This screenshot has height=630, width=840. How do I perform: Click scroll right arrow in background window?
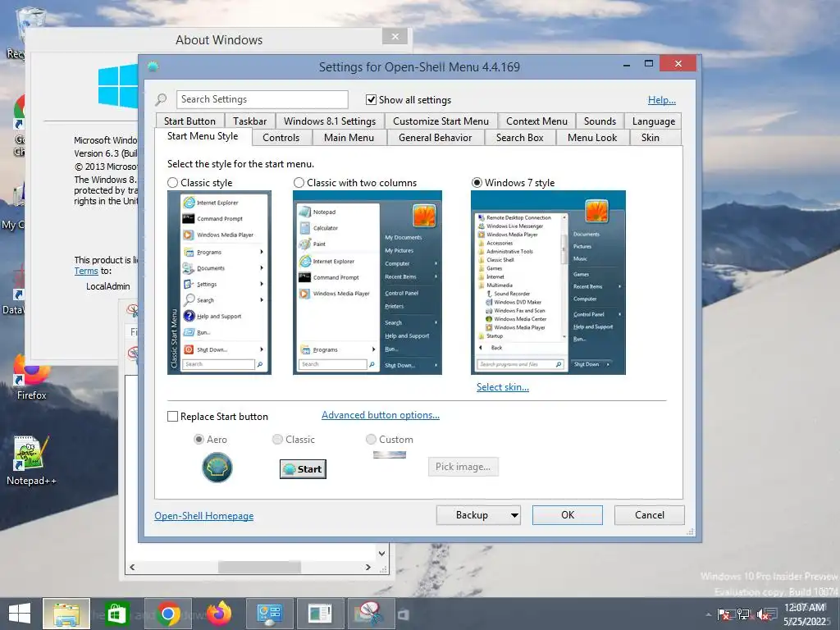pos(367,567)
